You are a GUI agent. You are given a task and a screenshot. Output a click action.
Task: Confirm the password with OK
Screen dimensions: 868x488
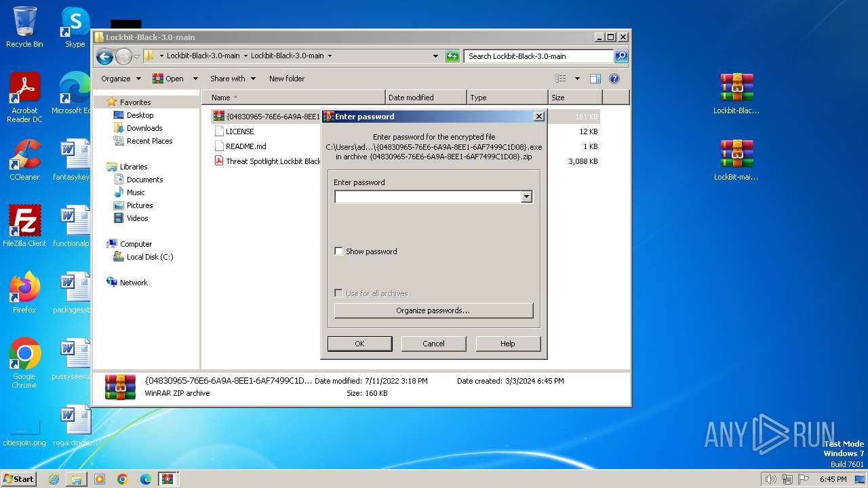click(x=359, y=344)
